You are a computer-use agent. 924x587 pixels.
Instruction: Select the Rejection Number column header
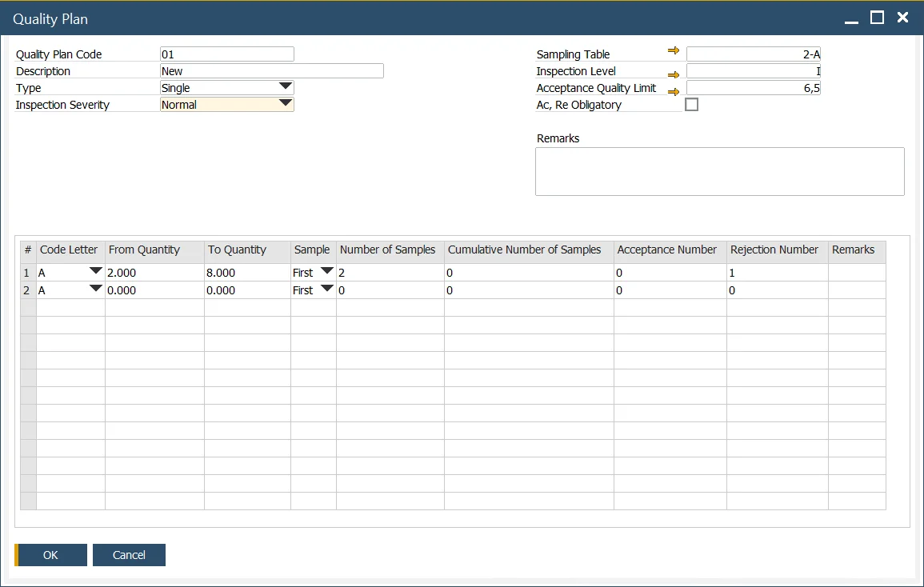776,250
